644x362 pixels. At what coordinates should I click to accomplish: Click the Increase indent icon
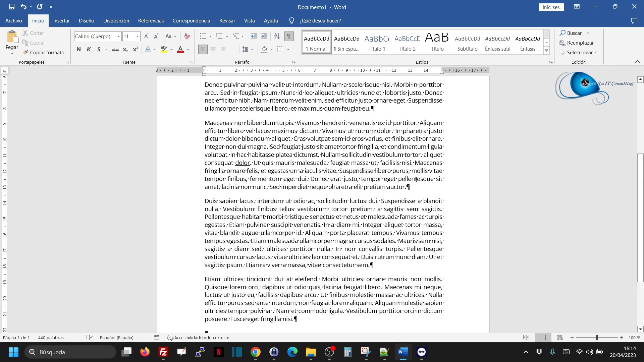264,36
